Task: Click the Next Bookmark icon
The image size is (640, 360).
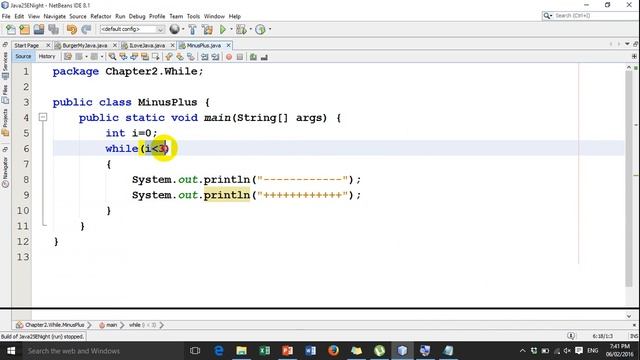Action: (180, 57)
